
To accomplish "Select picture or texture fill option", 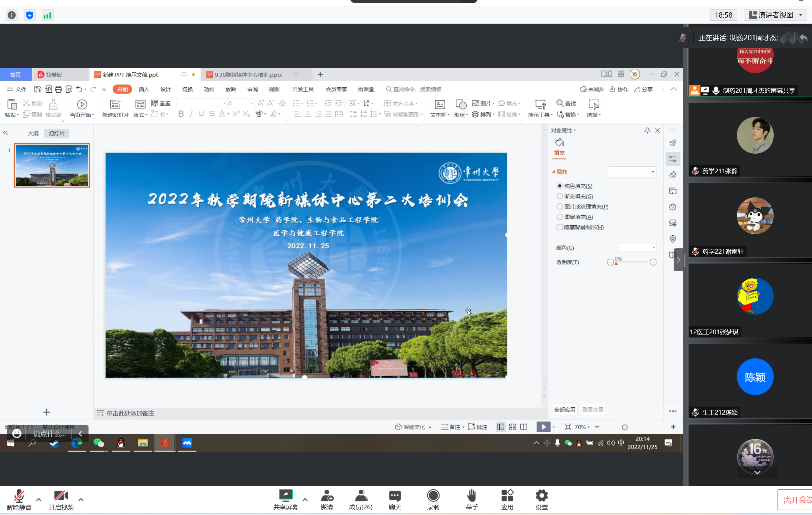I will click(x=559, y=207).
